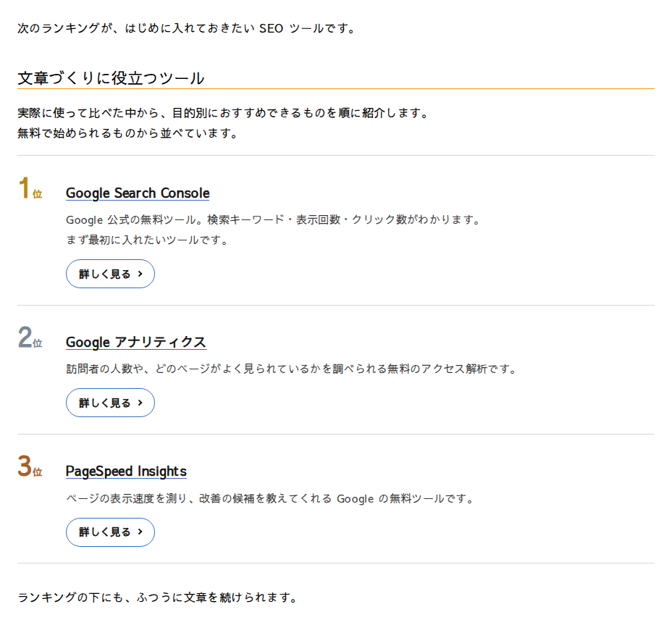The width and height of the screenshot is (672, 625).
Task: Click the closing line ランキングの下にも
Action: 158,597
